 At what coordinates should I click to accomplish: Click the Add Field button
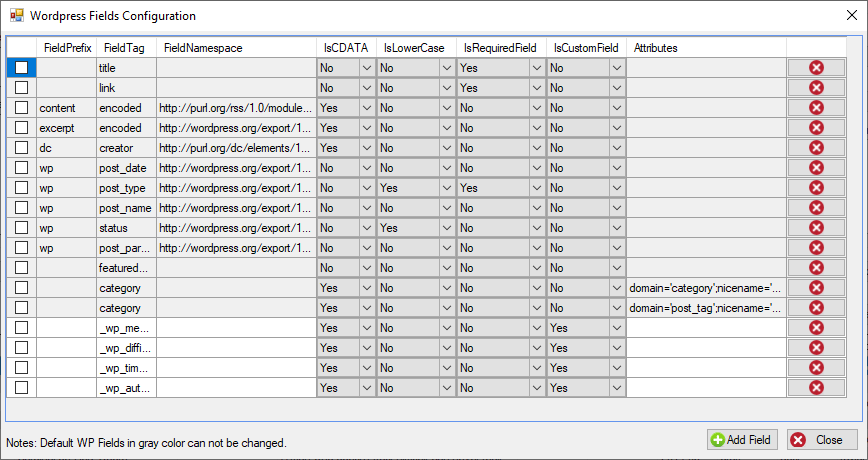(742, 440)
